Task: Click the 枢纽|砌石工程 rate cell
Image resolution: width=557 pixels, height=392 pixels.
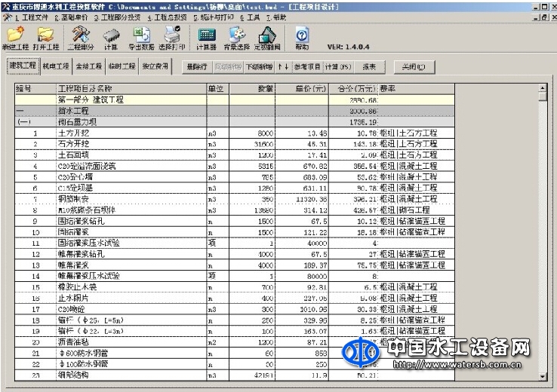Action: click(417, 210)
